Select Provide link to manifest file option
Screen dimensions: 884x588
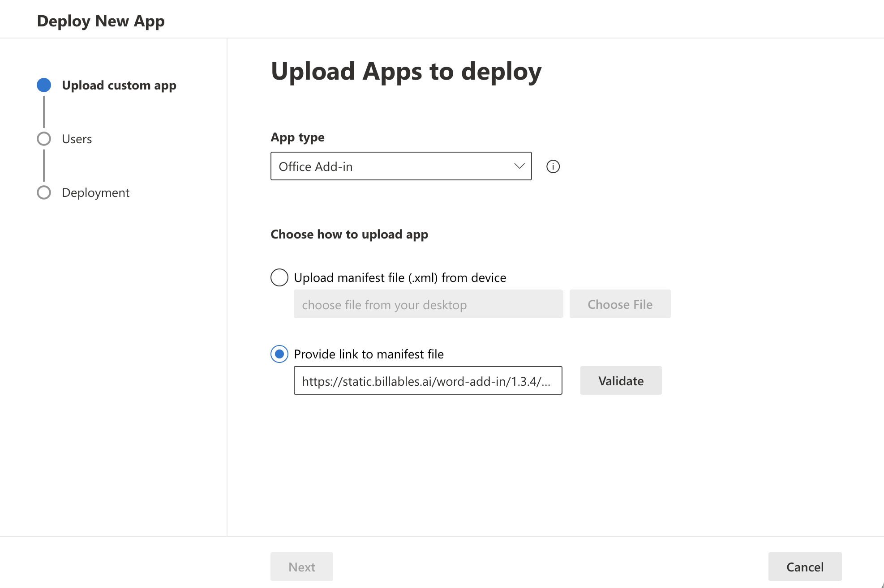[x=279, y=354]
